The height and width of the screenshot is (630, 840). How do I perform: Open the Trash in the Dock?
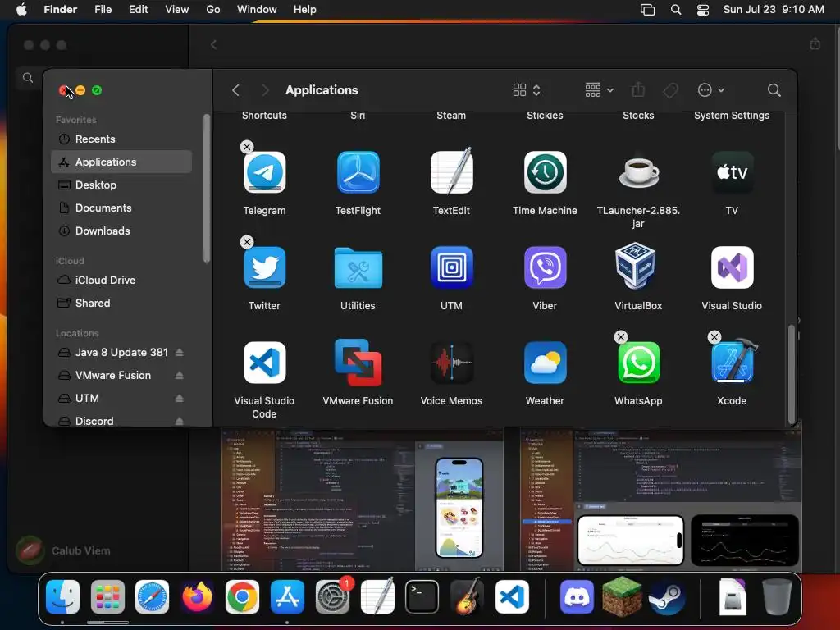pyautogui.click(x=777, y=597)
